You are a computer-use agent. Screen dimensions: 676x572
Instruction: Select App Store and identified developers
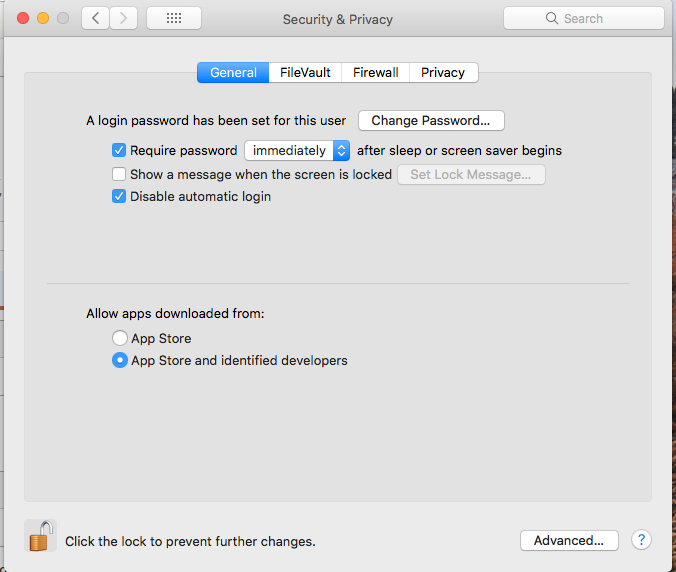(120, 360)
